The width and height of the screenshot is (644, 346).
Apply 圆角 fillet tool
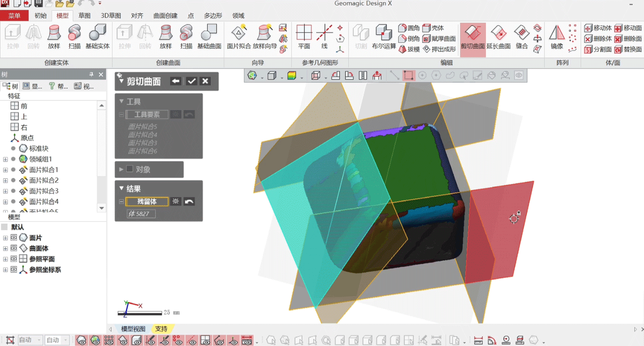[x=409, y=28]
